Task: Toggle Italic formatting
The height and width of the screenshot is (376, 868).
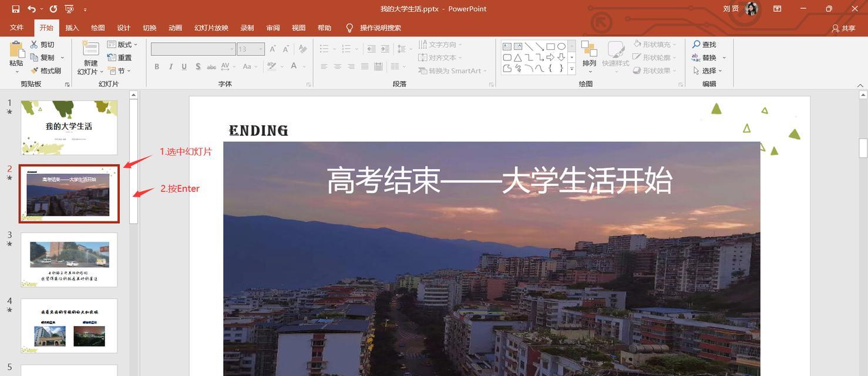Action: point(170,67)
